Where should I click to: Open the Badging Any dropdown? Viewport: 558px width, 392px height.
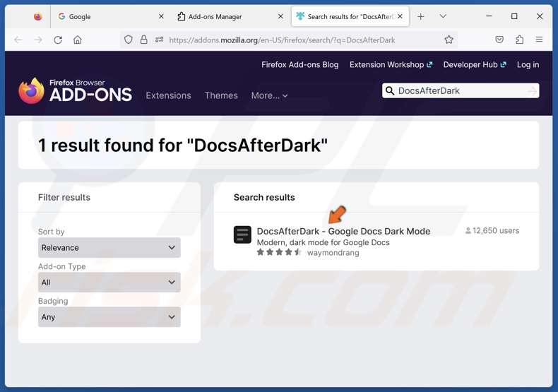point(109,317)
